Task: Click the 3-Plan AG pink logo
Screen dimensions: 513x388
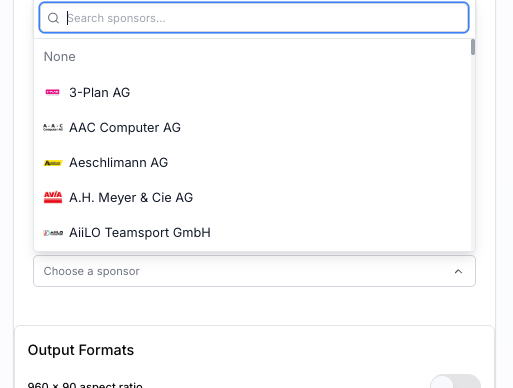Action: tap(53, 92)
